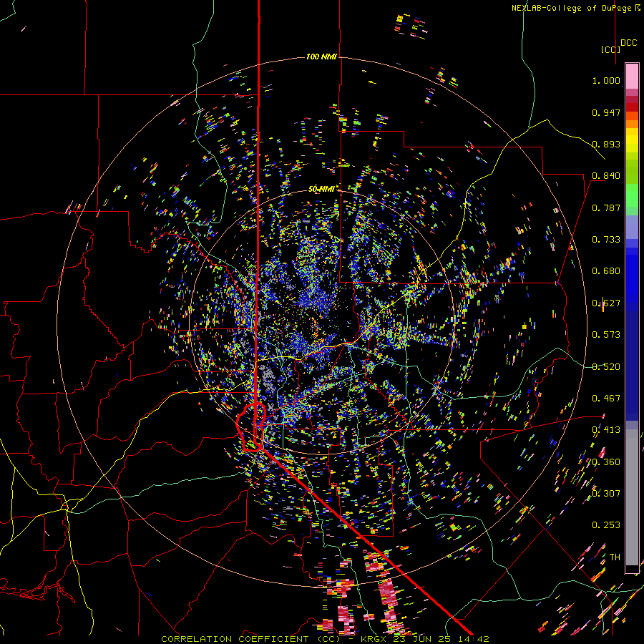
Task: Click the 100 NMI range ring label
Action: (x=321, y=57)
